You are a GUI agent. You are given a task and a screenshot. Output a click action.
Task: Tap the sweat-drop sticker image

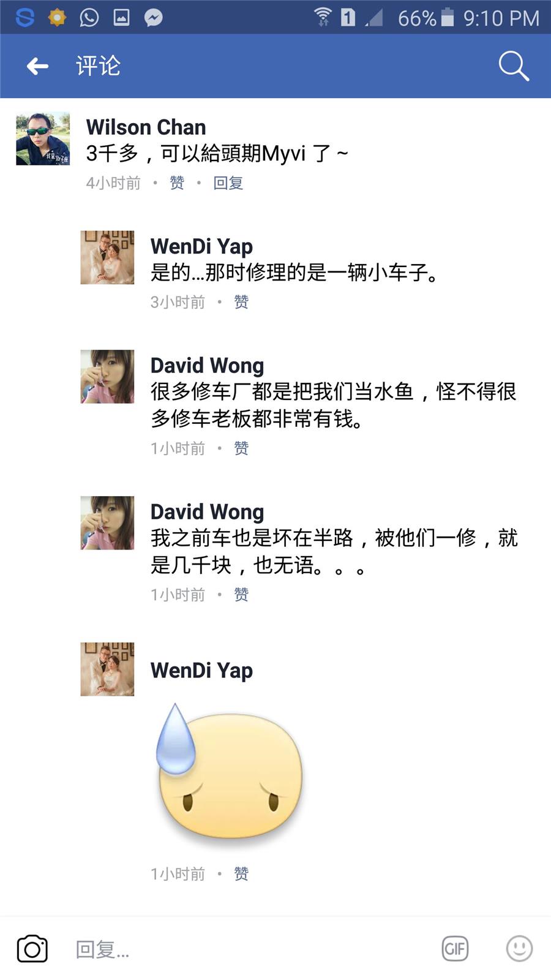pyautogui.click(x=230, y=771)
